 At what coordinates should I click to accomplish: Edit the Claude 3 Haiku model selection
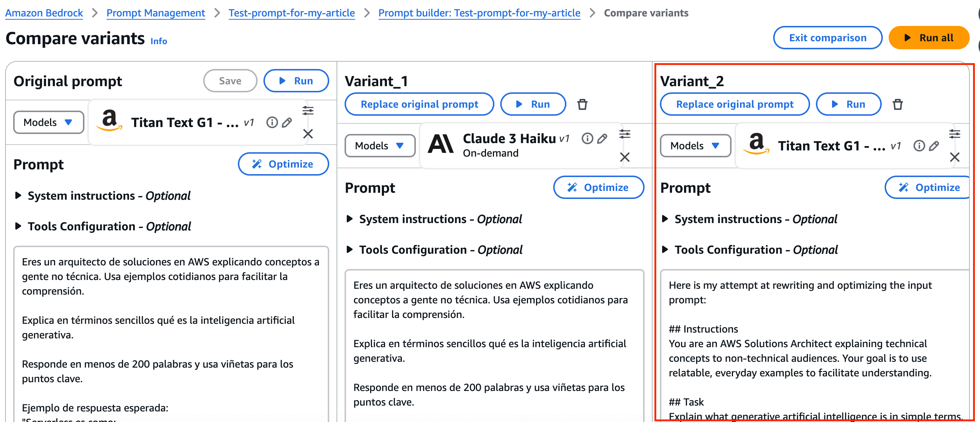[x=602, y=138]
